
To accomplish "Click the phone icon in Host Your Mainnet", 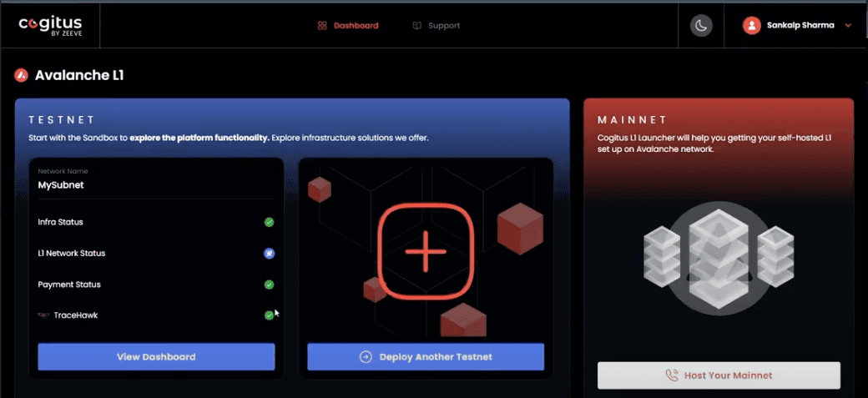I will click(x=672, y=375).
